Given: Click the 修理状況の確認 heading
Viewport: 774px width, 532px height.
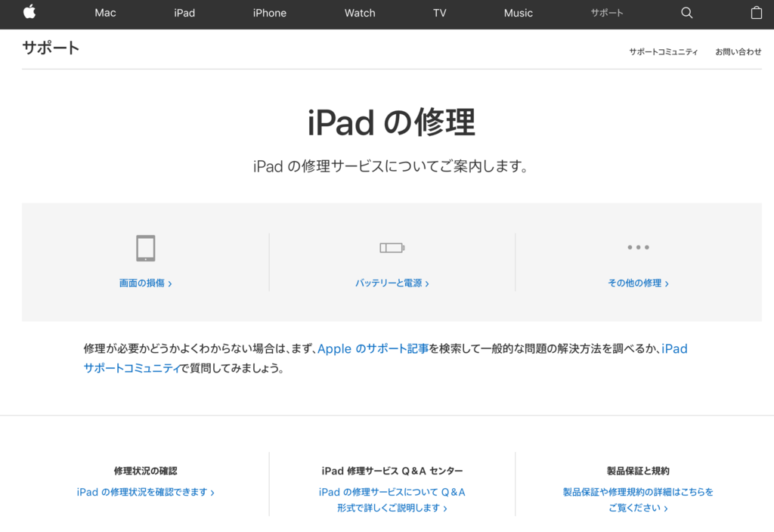Looking at the screenshot, I should (146, 471).
